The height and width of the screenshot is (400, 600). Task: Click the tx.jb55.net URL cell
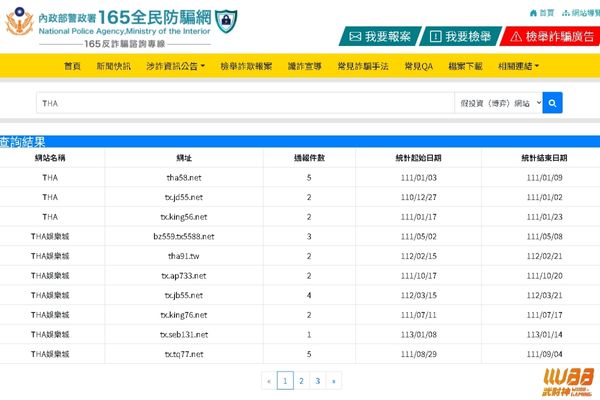184,295
